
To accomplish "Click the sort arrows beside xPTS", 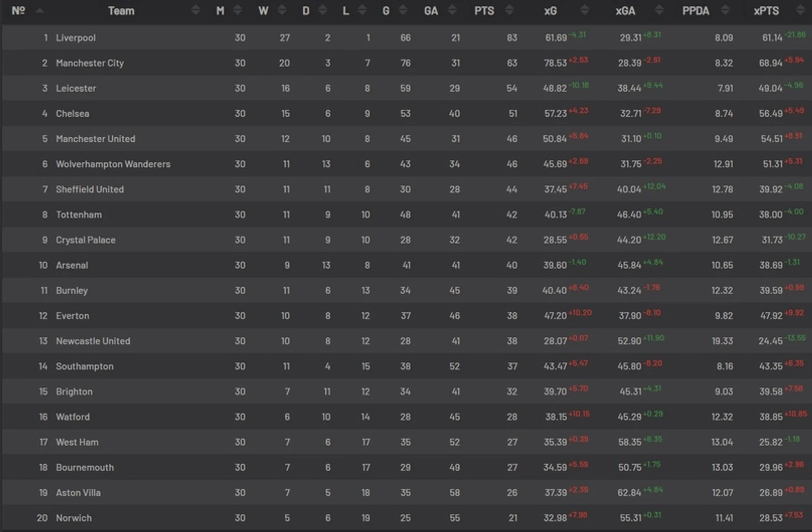I will (x=800, y=10).
